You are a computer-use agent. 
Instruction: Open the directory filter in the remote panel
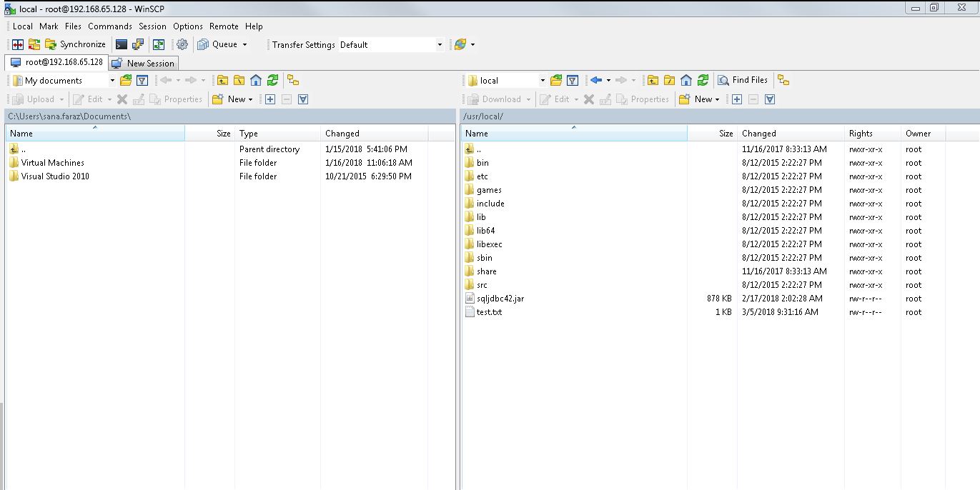pos(574,80)
